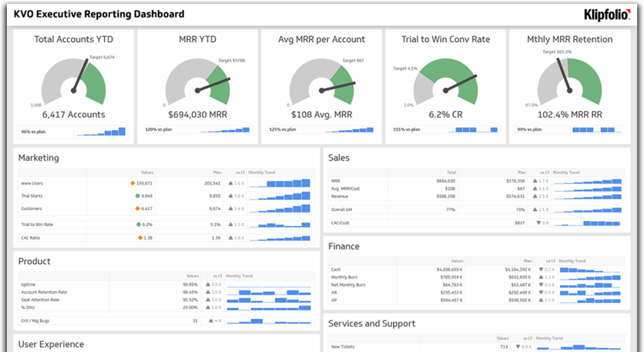Click the up triangle in Marketing Customers row
644x352 pixels.
click(x=231, y=209)
